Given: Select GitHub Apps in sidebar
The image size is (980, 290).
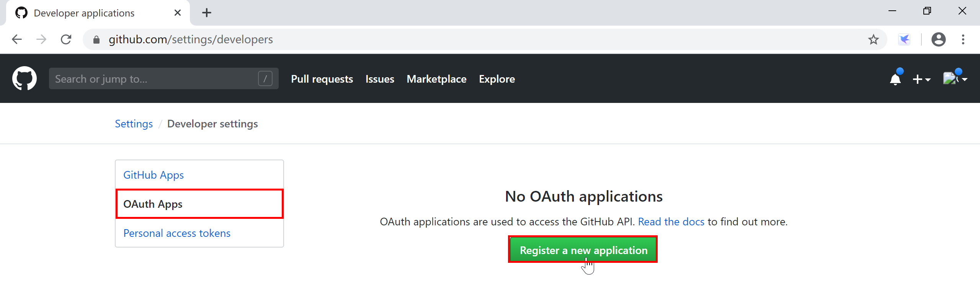Looking at the screenshot, I should tap(153, 175).
